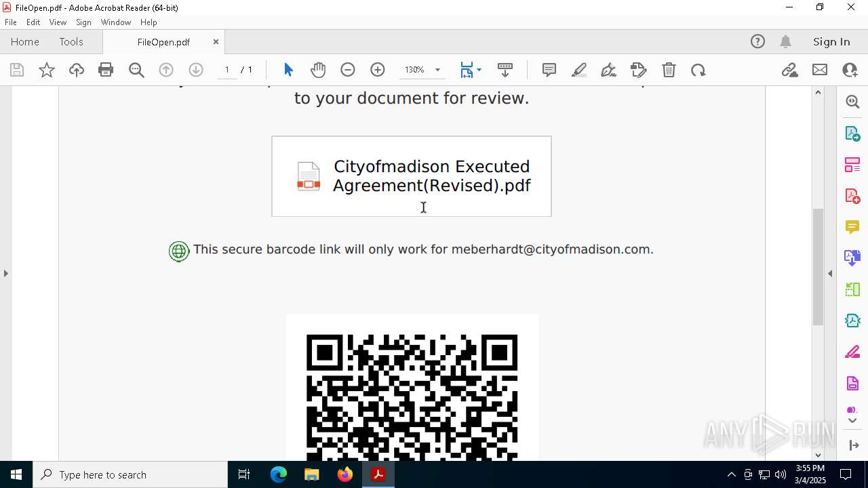868x488 pixels.
Task: Click taskbar search box
Action: pos(130,474)
